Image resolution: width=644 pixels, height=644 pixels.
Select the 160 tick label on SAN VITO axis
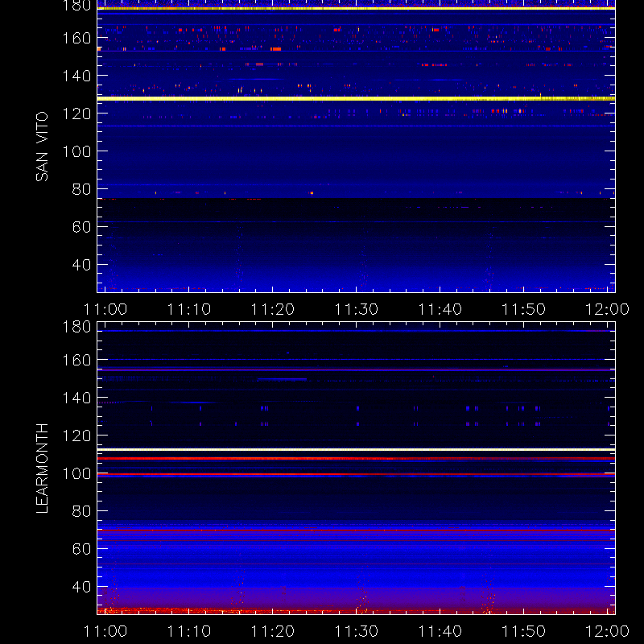click(x=76, y=38)
